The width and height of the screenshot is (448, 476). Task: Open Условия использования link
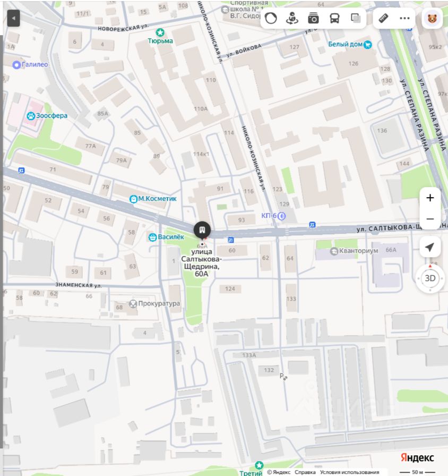(349, 472)
